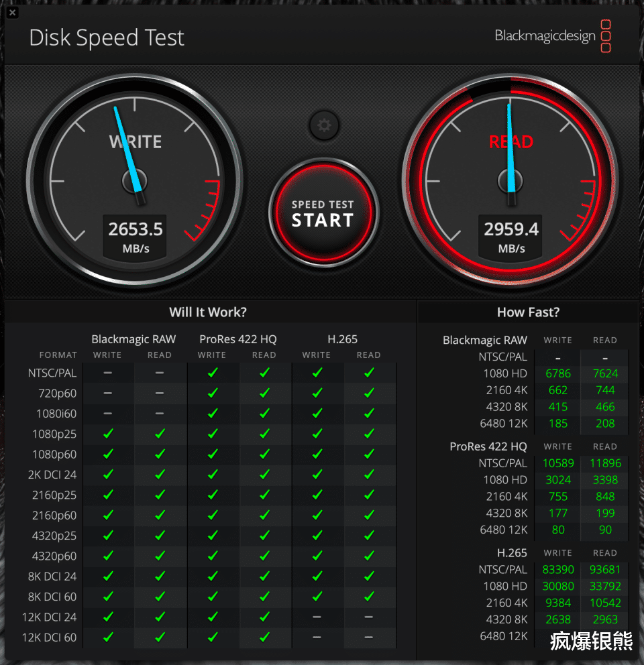Close the Disk Speed Test window
Screen dimensions: 644x665
(x=12, y=12)
